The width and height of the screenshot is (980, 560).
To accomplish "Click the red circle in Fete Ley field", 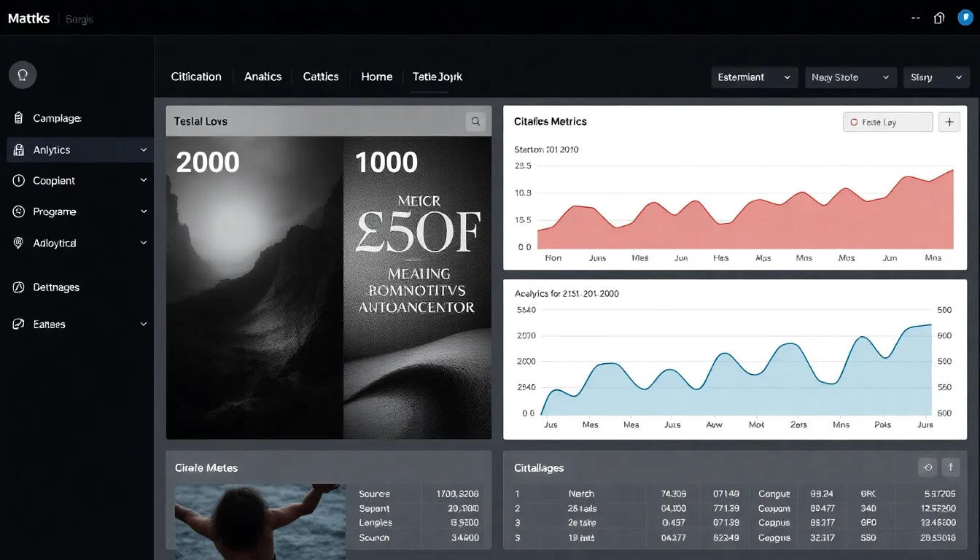I will pos(854,122).
